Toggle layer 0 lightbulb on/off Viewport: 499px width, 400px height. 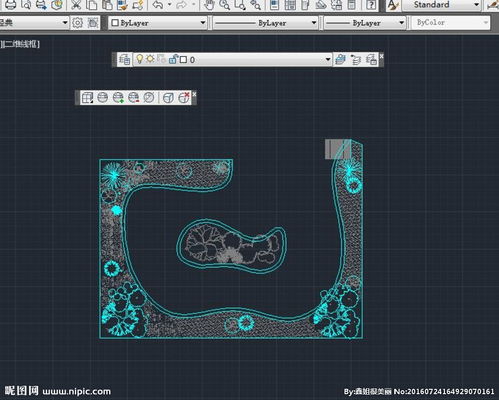[x=140, y=59]
